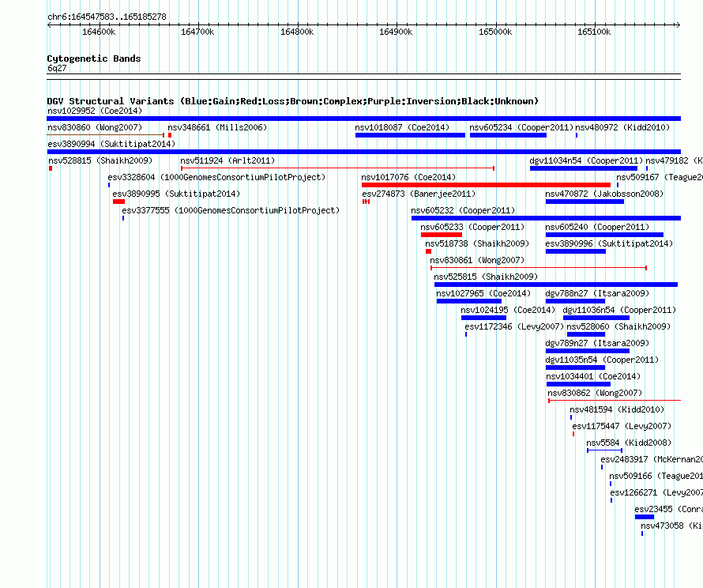Click the esv2483917 McKernan label
703x588 pixels.
652,459
